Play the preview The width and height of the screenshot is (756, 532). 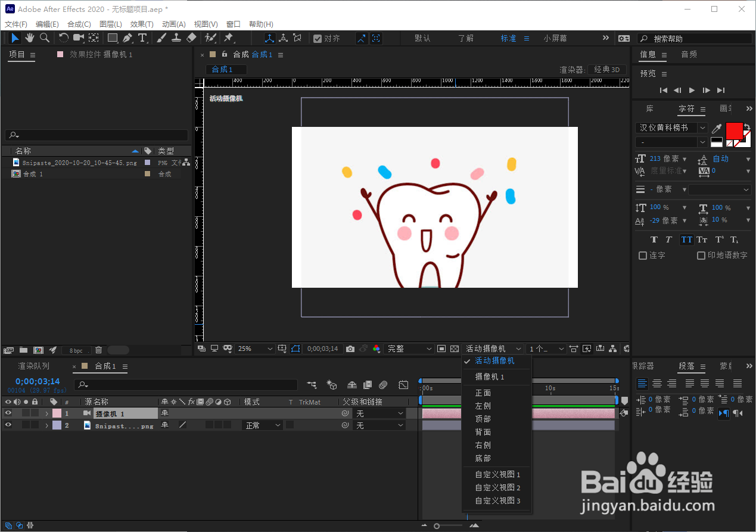tap(692, 91)
